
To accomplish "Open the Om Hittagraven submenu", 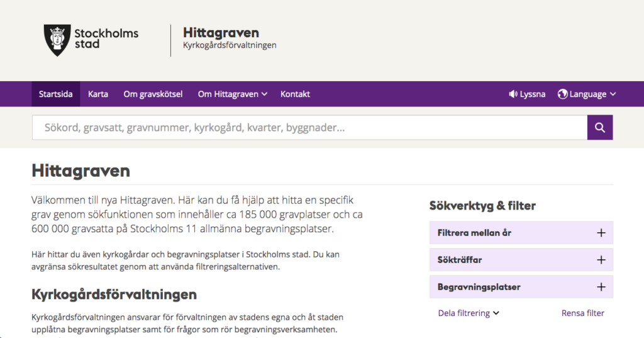I will coord(233,94).
